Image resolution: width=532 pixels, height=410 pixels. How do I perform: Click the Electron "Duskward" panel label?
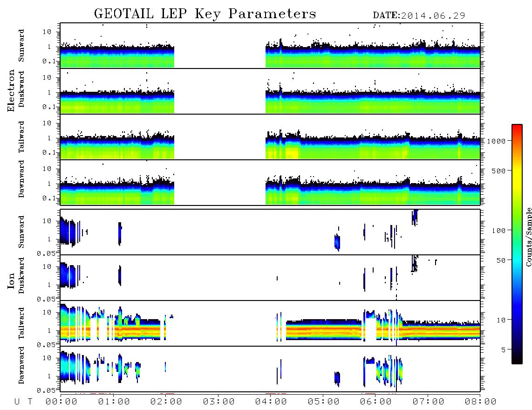[x=21, y=89]
